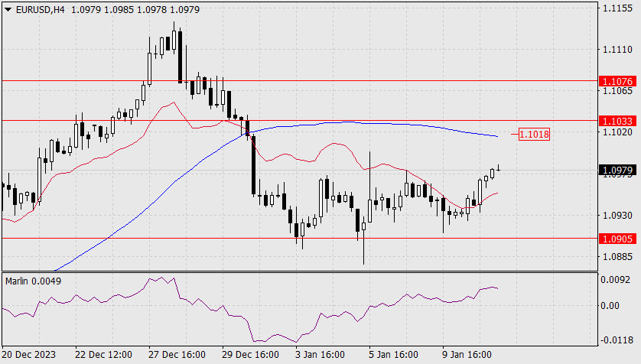Click the 1.1020 price axis value
Image resolution: width=641 pixels, height=364 pixels.
pyautogui.click(x=618, y=132)
